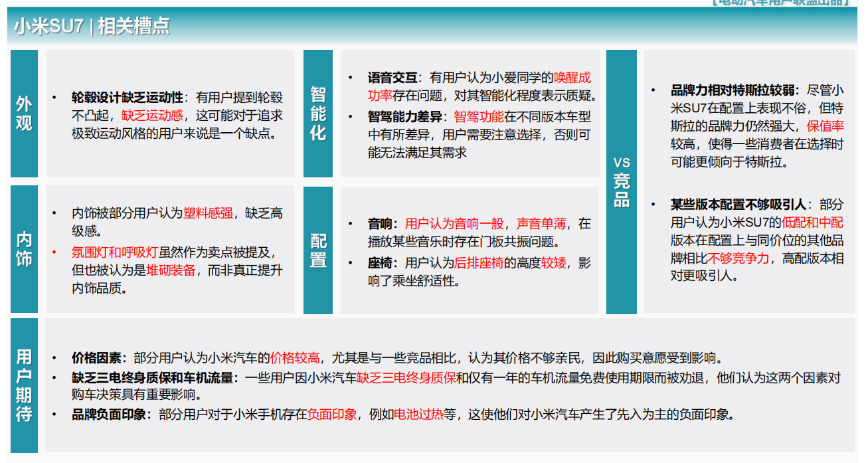Select the "内饰" category label block
Screen dimensions: 868x463
point(24,249)
